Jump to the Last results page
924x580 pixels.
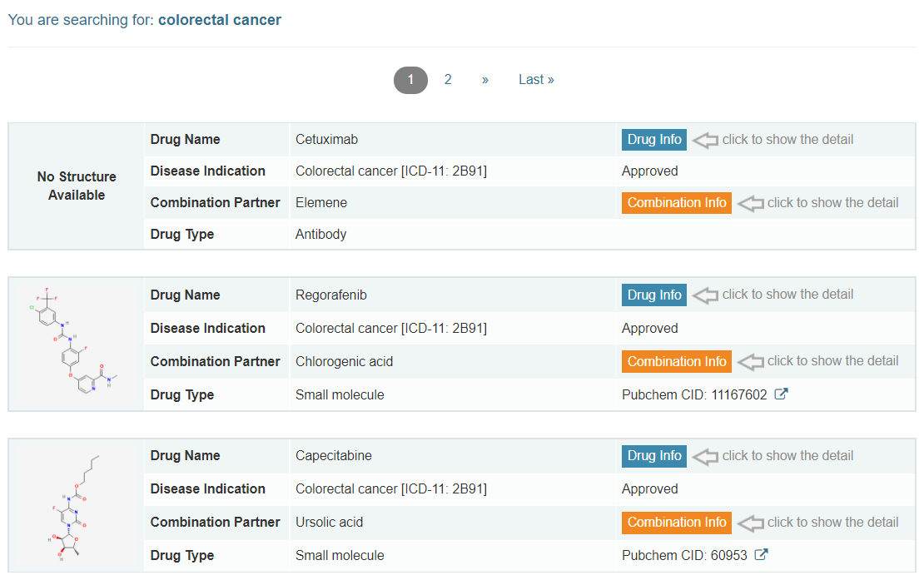tap(536, 80)
